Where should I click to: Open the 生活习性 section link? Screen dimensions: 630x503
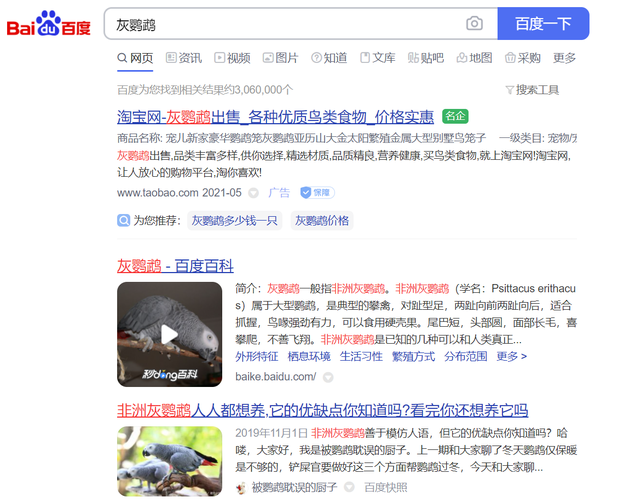(361, 356)
